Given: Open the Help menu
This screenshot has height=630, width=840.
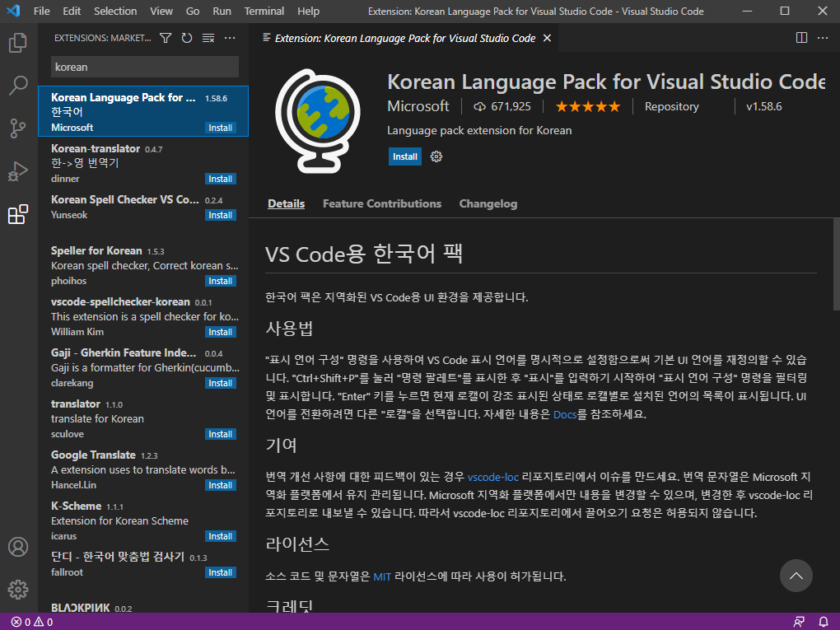Looking at the screenshot, I should pos(308,11).
